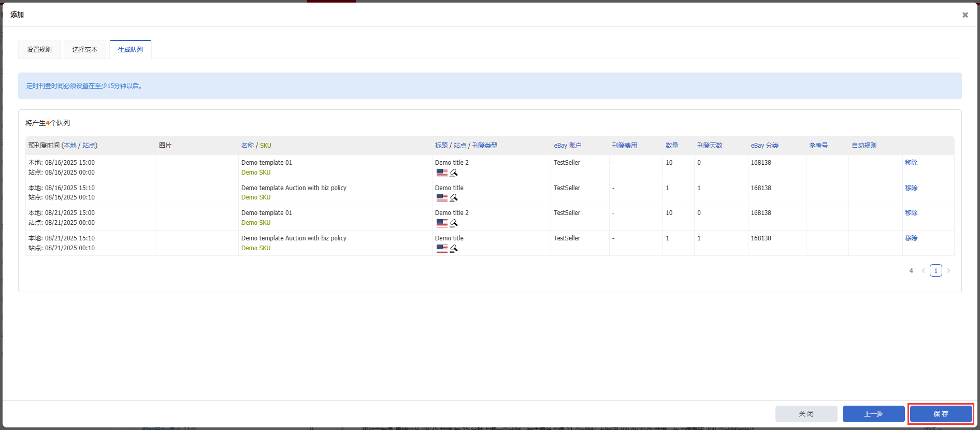Screen dimensions: 980x430
Task: Remove the first queue row via 移除
Action: 911,163
